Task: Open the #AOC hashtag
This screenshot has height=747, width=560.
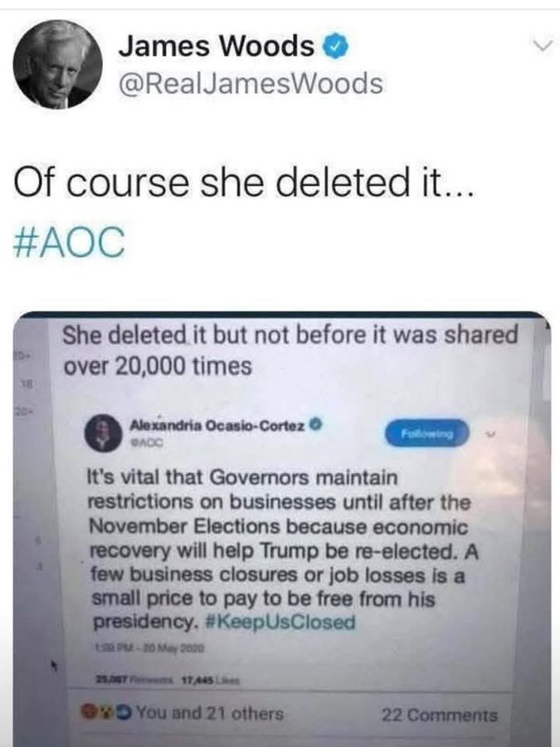Action: pyautogui.click(x=71, y=243)
